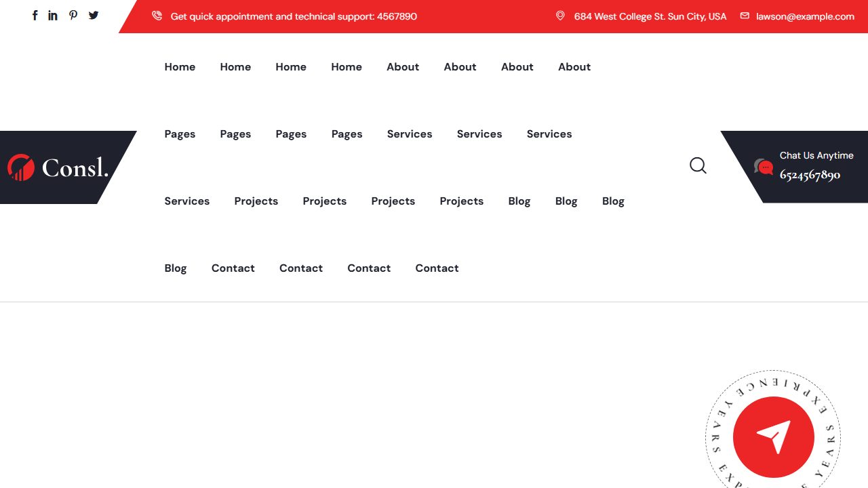Click the location pin icon beside address
Image resolution: width=868 pixels, height=488 pixels.
click(560, 16)
